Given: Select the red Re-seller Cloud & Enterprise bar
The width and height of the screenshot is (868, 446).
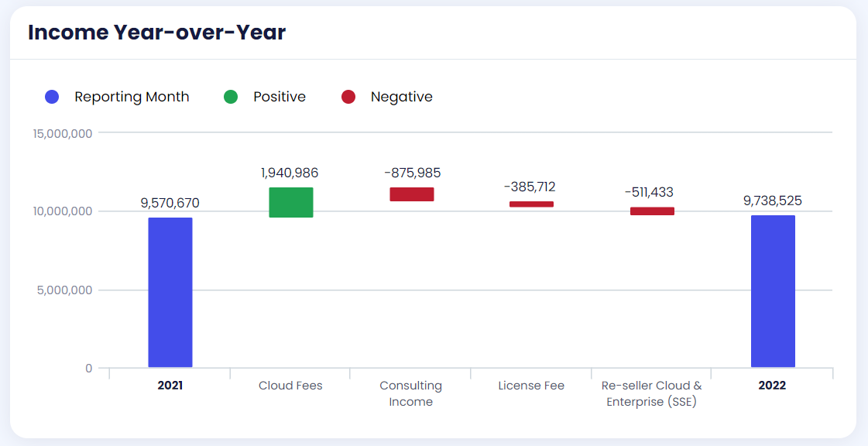Looking at the screenshot, I should (x=652, y=211).
